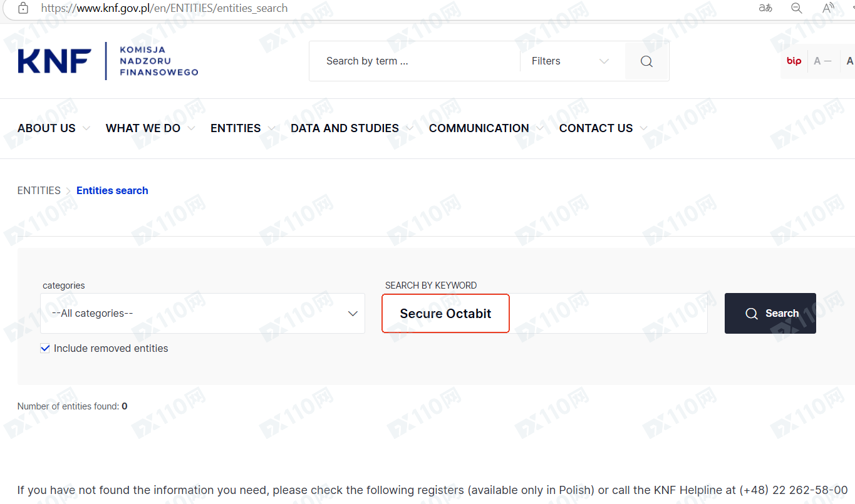Image resolution: width=855 pixels, height=504 pixels.
Task: Click the header search magnifier icon
Action: pos(647,61)
